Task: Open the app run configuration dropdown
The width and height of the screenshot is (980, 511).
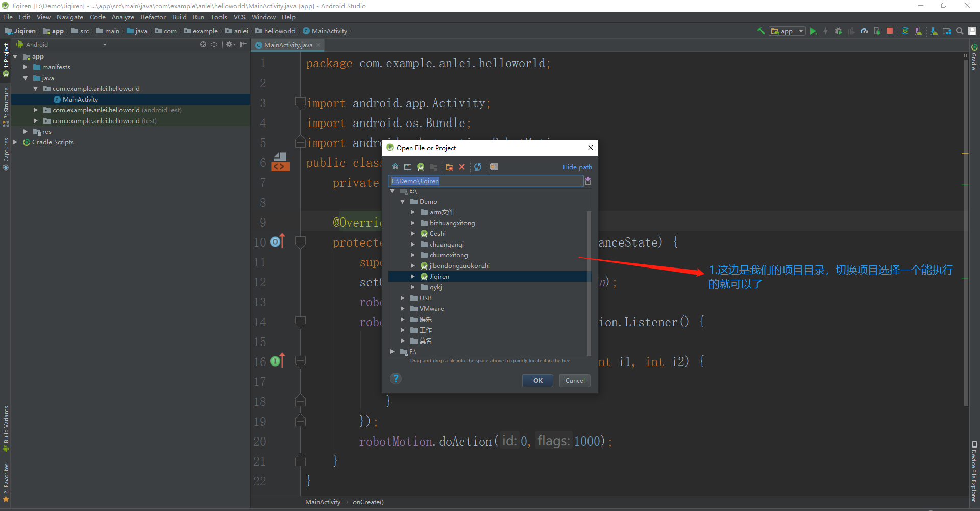Action: coord(788,31)
